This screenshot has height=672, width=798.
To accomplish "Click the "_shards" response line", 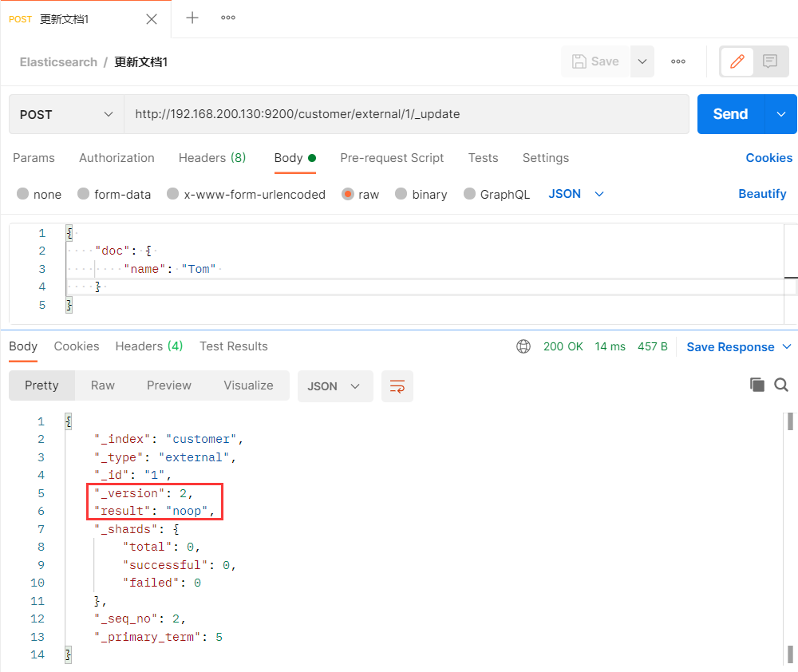I will tap(136, 529).
